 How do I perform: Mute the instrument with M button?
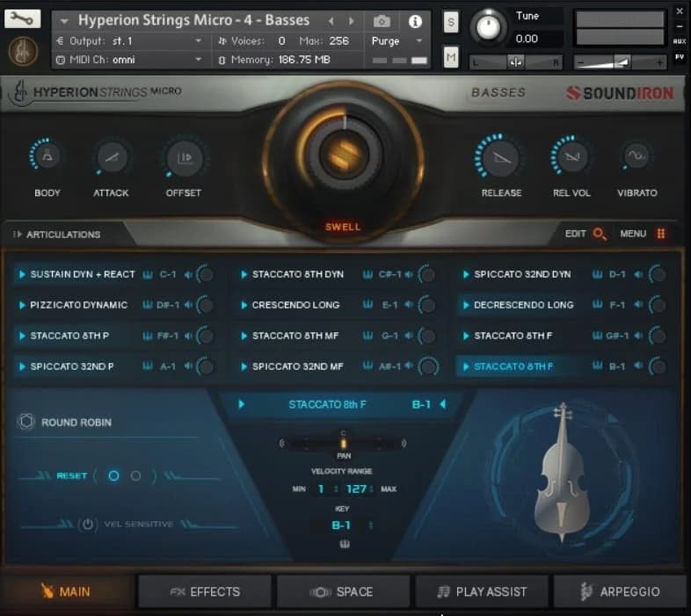450,57
